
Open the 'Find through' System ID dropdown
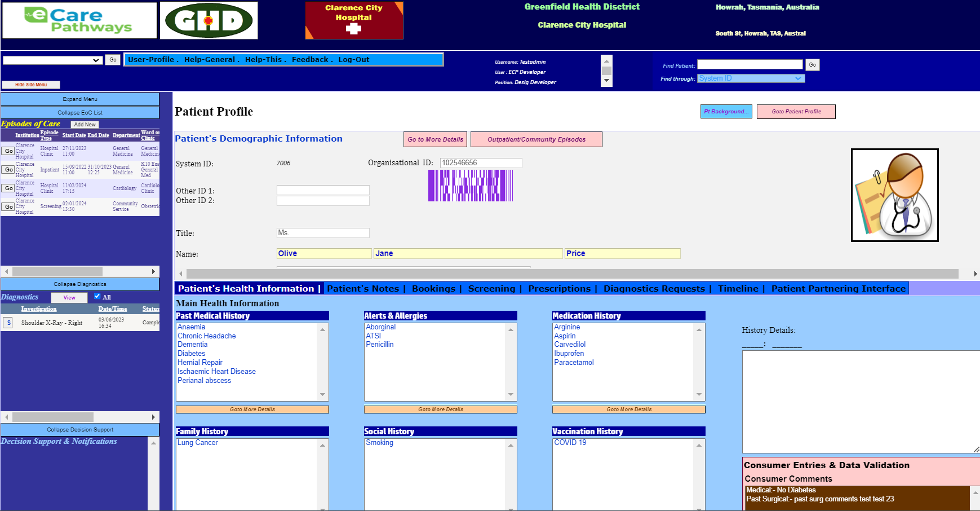click(x=751, y=78)
